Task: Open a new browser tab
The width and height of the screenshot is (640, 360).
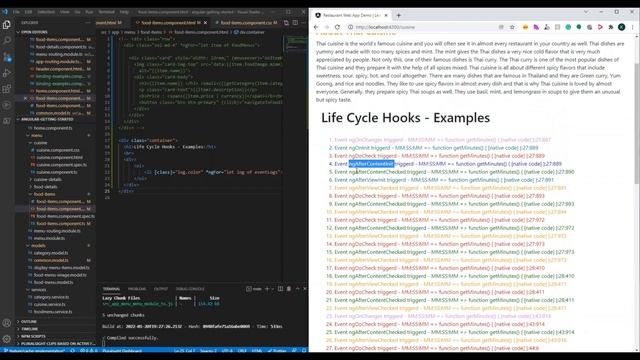Action: pyautogui.click(x=398, y=15)
